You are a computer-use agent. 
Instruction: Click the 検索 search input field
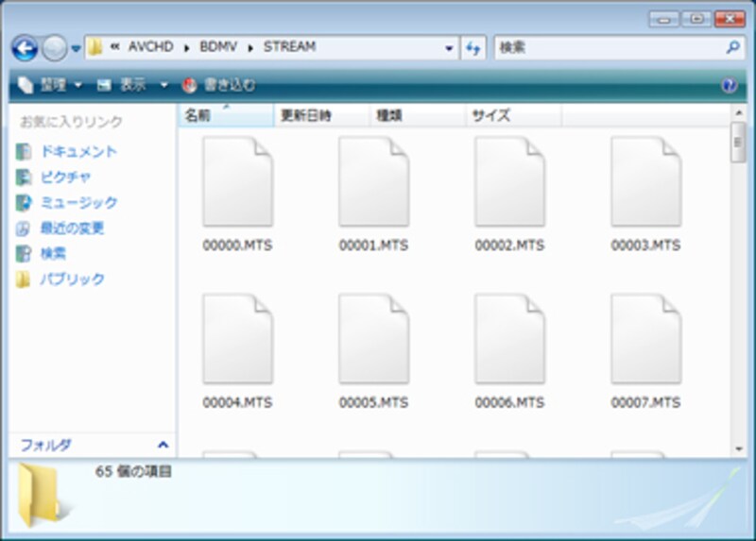coord(605,47)
